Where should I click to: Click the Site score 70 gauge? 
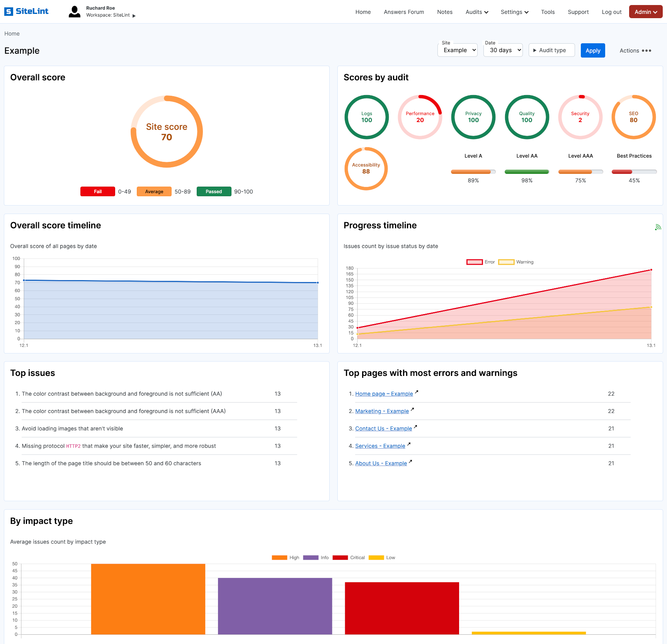(x=167, y=131)
